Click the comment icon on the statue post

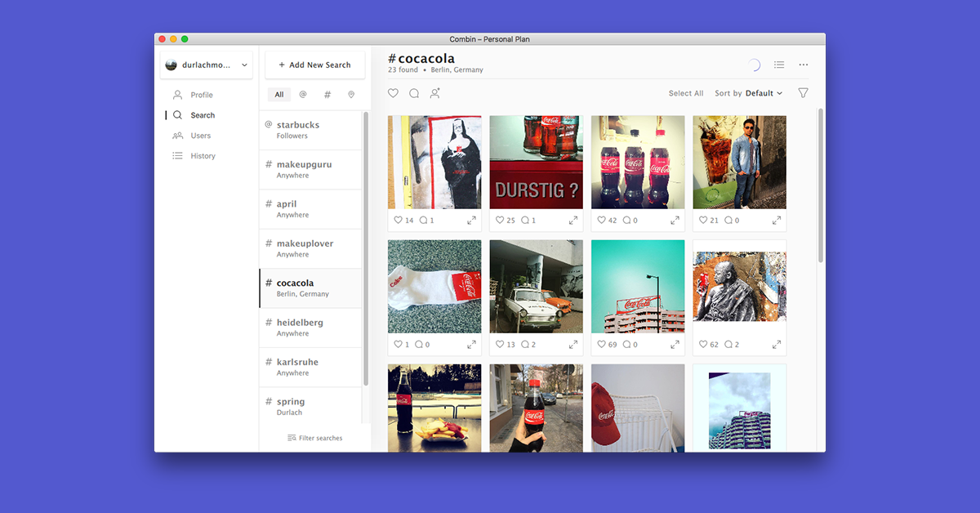pos(728,345)
